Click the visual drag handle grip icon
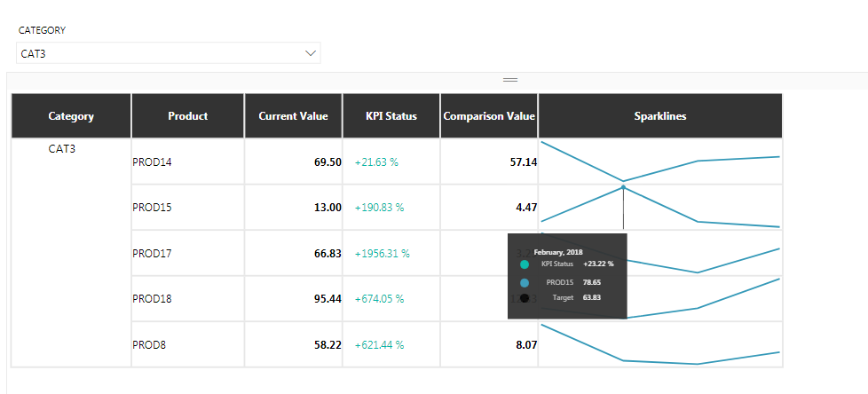Screen dimensions: 868x394 coord(509,80)
